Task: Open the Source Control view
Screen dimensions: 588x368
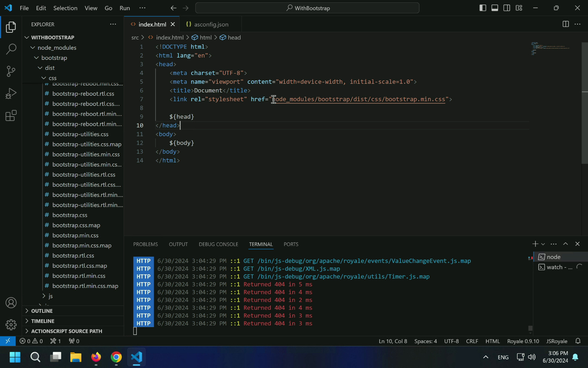Action: 11,71
